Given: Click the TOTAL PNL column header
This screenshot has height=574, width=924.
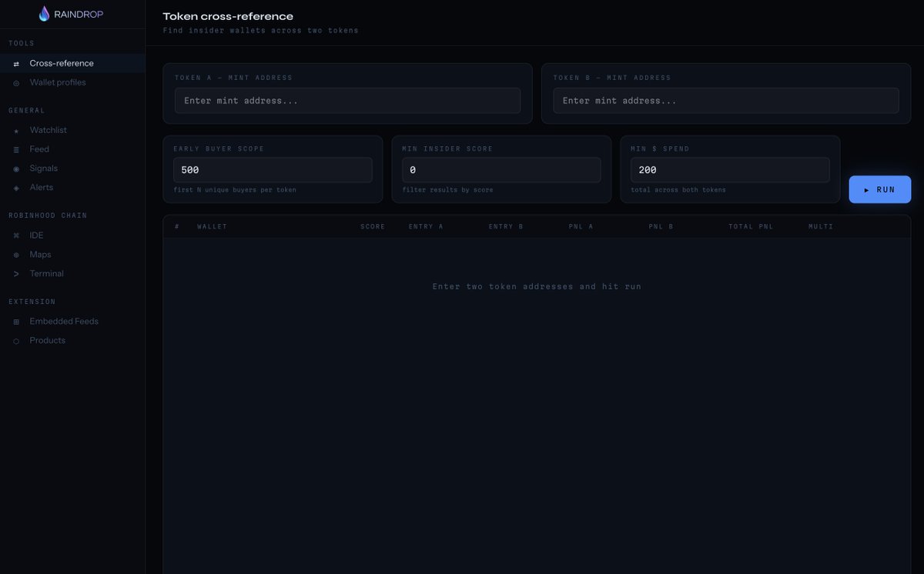Looking at the screenshot, I should pyautogui.click(x=751, y=226).
